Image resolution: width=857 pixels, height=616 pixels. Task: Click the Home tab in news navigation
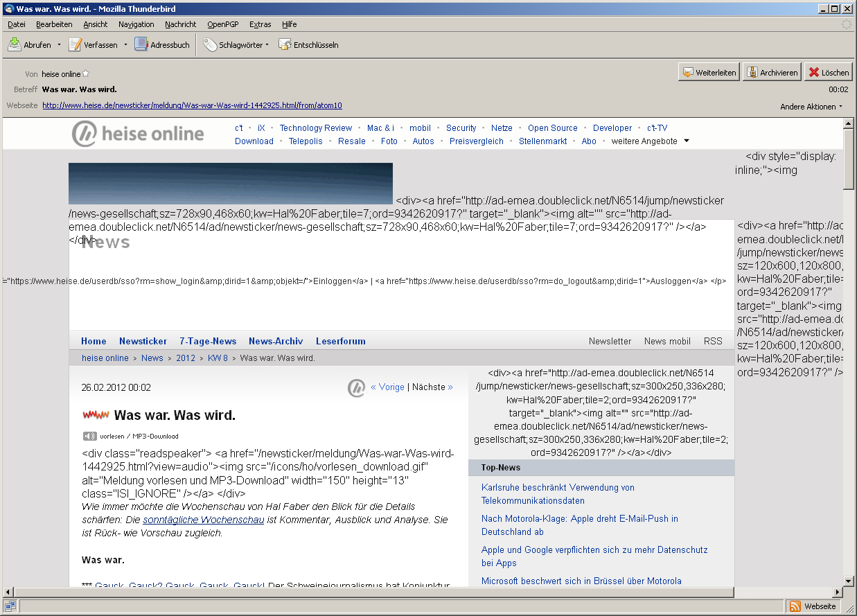(94, 341)
